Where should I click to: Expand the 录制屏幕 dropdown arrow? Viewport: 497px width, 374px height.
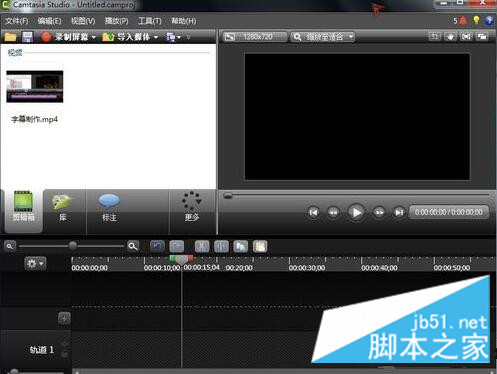pos(94,37)
